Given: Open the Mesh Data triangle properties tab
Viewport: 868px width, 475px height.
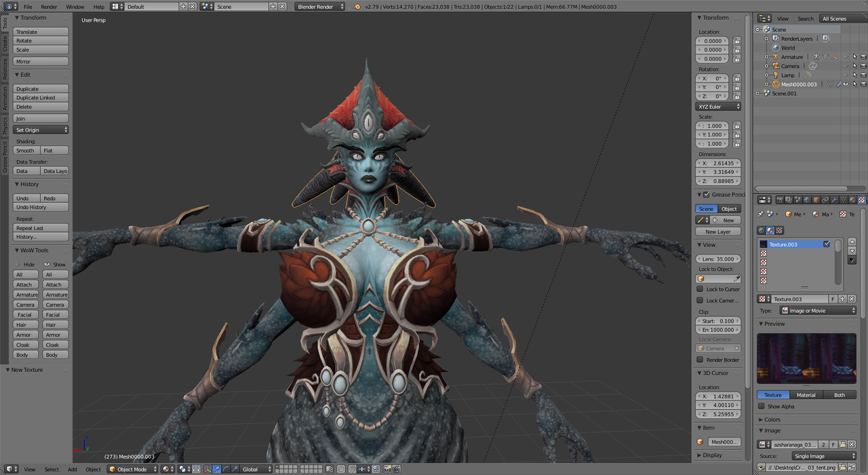Looking at the screenshot, I should point(844,199).
